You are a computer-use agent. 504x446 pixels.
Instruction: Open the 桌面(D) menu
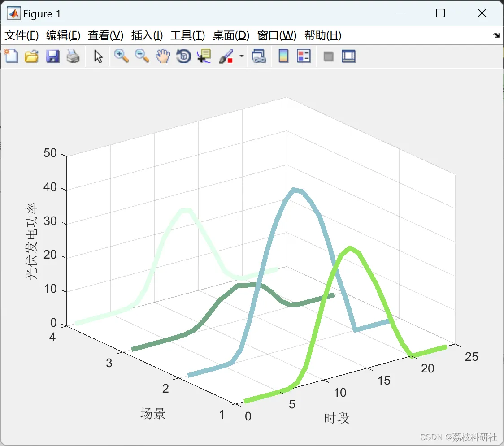click(x=231, y=35)
